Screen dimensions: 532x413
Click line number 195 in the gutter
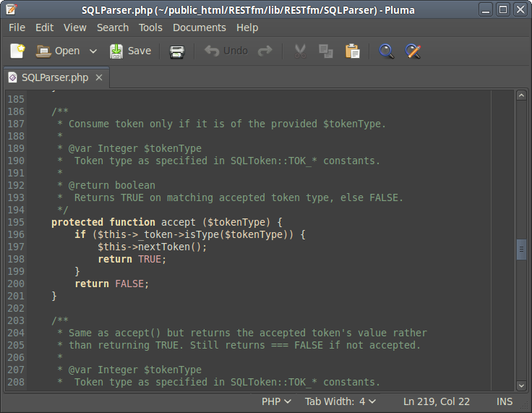click(x=16, y=223)
